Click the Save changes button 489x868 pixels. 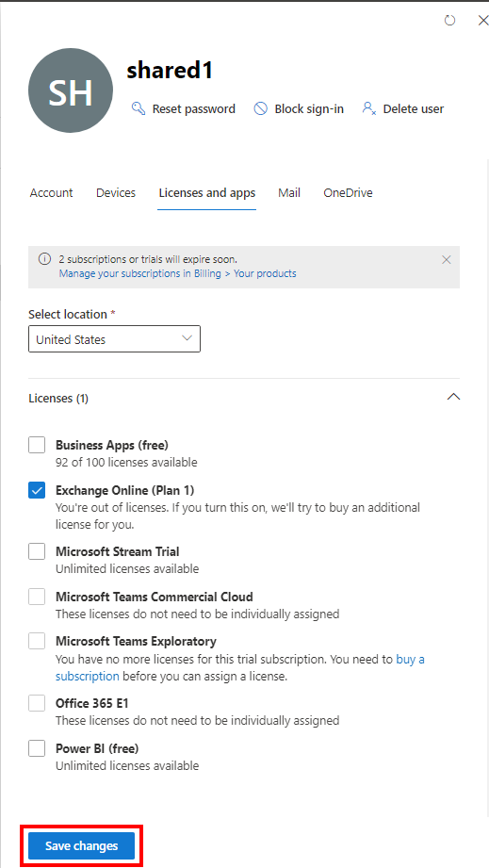(x=81, y=846)
